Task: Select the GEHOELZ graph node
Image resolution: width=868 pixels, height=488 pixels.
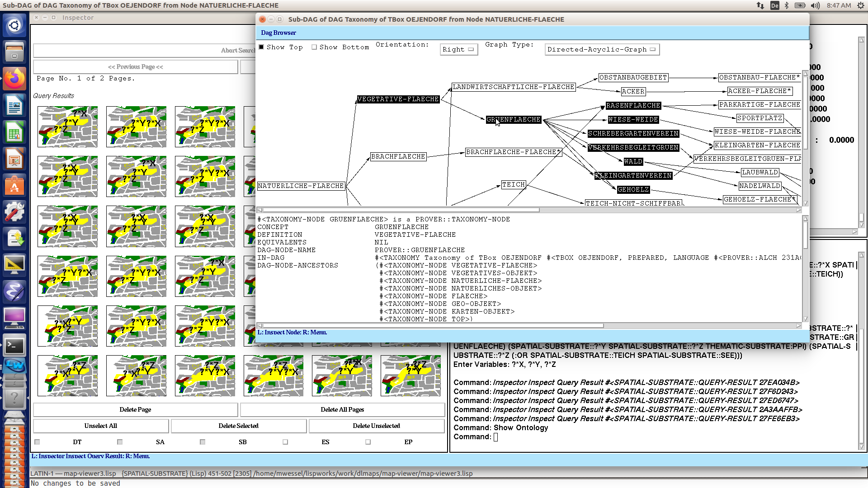Action: [x=633, y=189]
